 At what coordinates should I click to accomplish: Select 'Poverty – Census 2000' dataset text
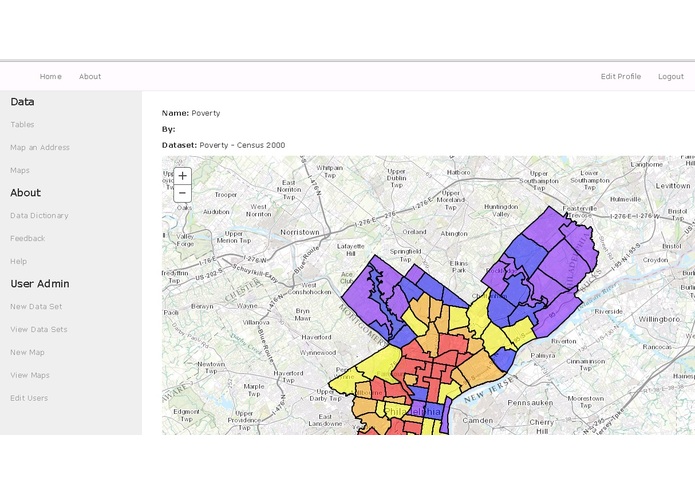click(x=242, y=145)
